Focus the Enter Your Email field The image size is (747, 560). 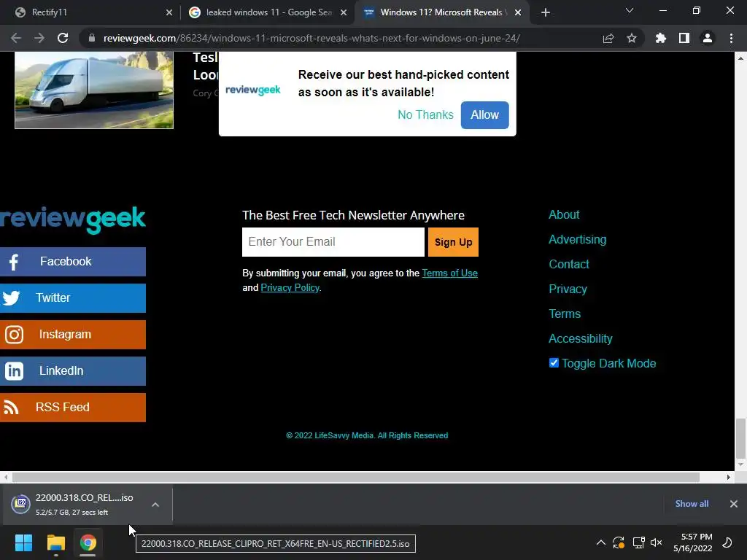pos(333,242)
